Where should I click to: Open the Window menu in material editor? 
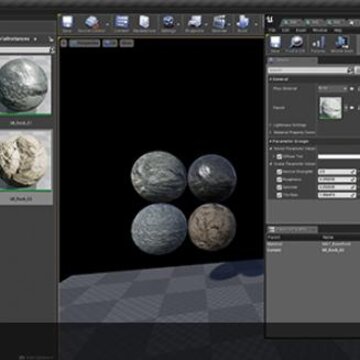319,30
